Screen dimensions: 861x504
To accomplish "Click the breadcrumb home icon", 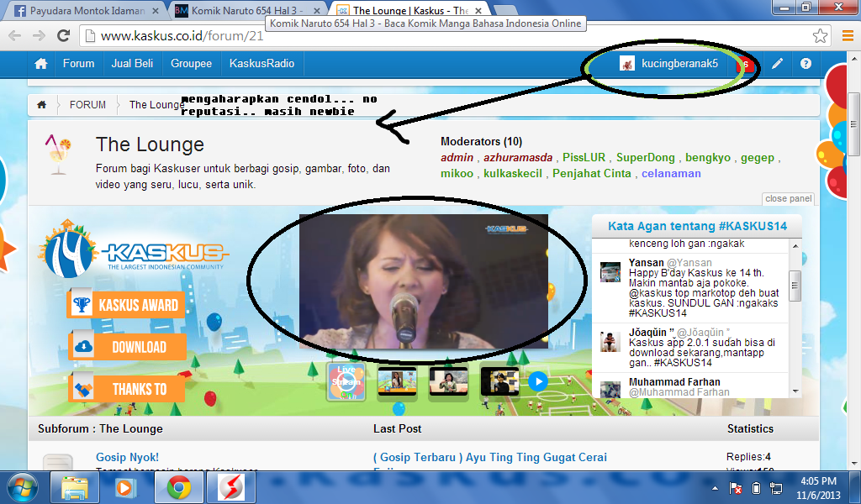I will pos(42,105).
